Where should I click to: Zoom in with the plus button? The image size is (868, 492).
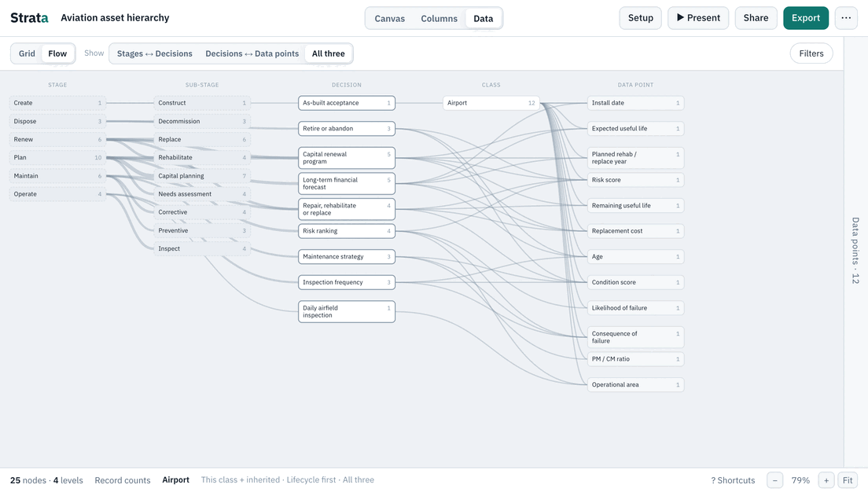pyautogui.click(x=826, y=480)
